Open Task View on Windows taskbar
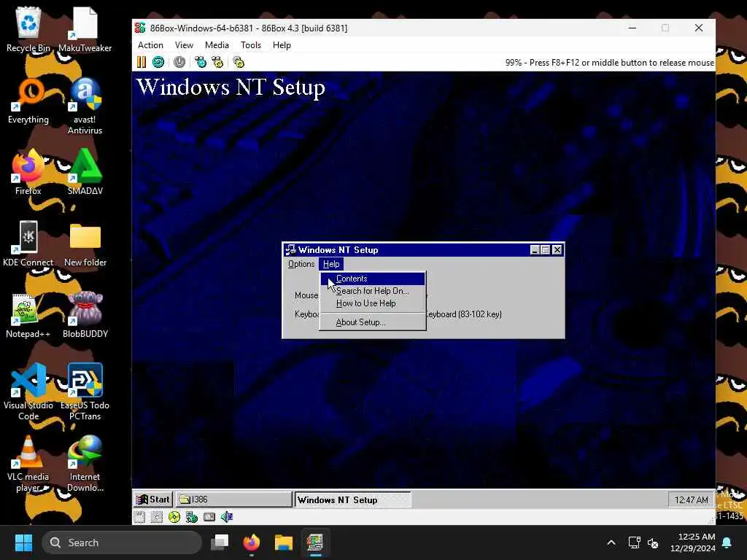The image size is (747, 560). [x=220, y=542]
